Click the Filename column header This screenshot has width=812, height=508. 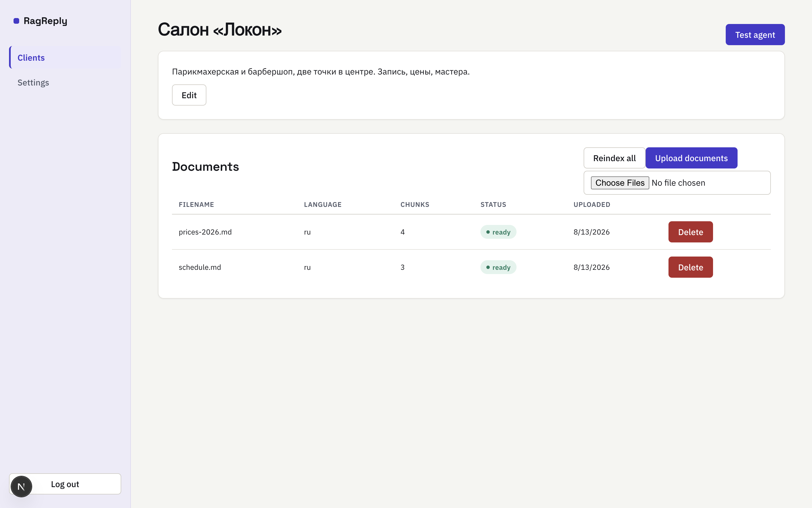pyautogui.click(x=196, y=205)
